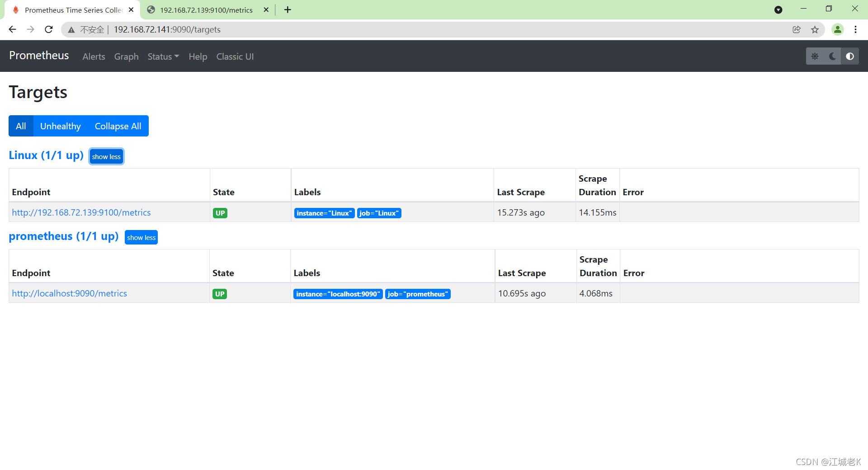Open the Graph page
868x470 pixels.
coord(126,56)
